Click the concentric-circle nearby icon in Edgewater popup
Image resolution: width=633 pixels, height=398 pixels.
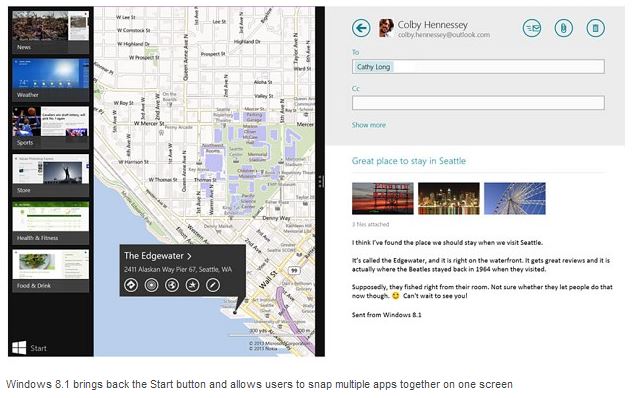pos(151,285)
